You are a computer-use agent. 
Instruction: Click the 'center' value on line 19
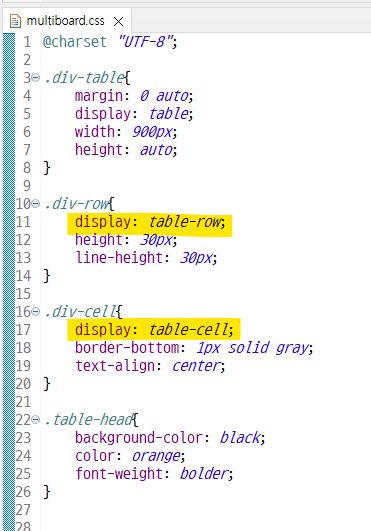(x=196, y=366)
